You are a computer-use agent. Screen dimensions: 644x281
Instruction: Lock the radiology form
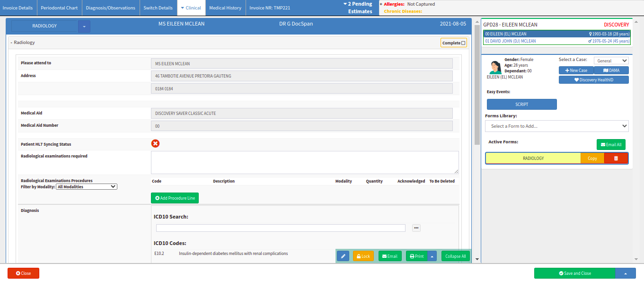[363, 256]
